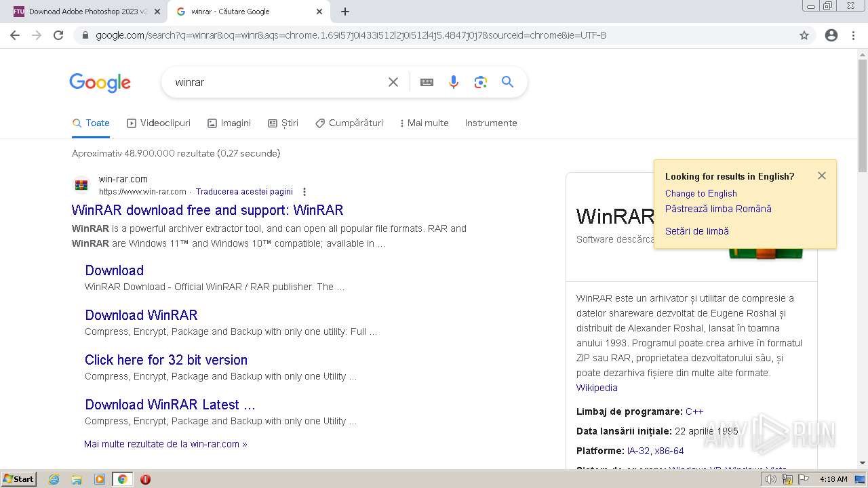Screen dimensions: 868x488
Task: Click Păstrează limba Română
Action: 718,209
